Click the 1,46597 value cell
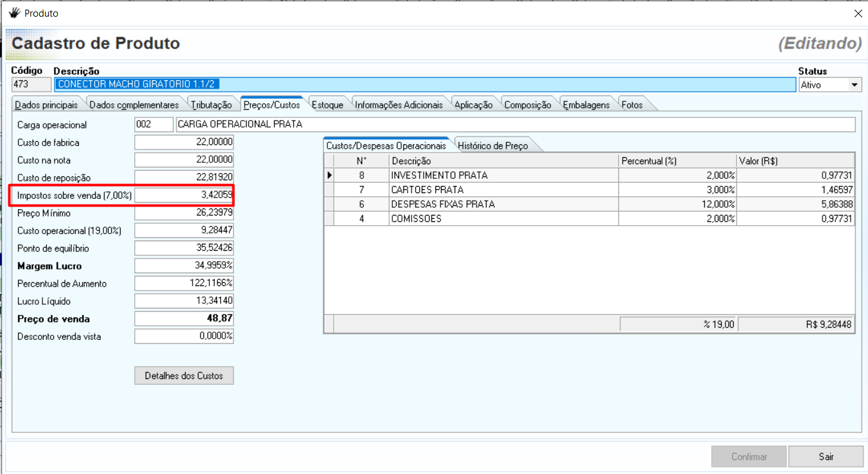The width and height of the screenshot is (868, 474). point(796,190)
